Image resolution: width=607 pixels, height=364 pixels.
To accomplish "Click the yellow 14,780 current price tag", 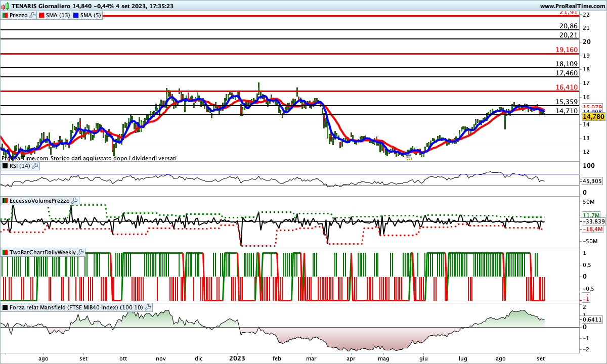I will (x=593, y=117).
